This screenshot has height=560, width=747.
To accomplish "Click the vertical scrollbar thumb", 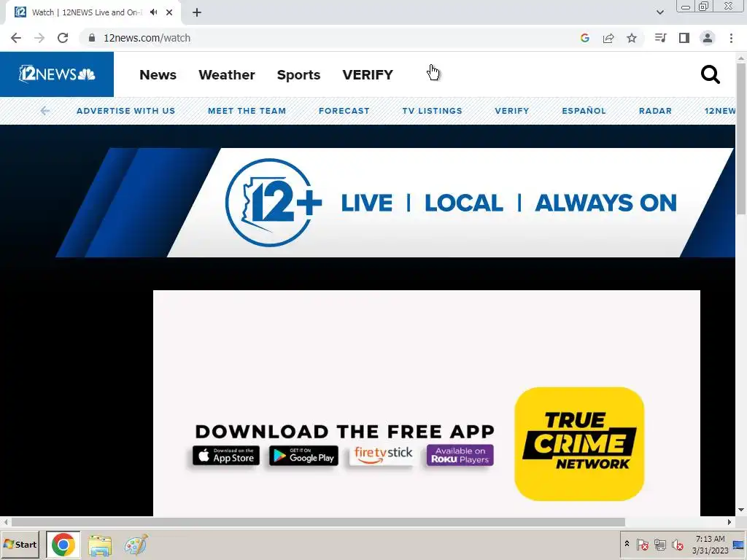I will pyautogui.click(x=741, y=138).
